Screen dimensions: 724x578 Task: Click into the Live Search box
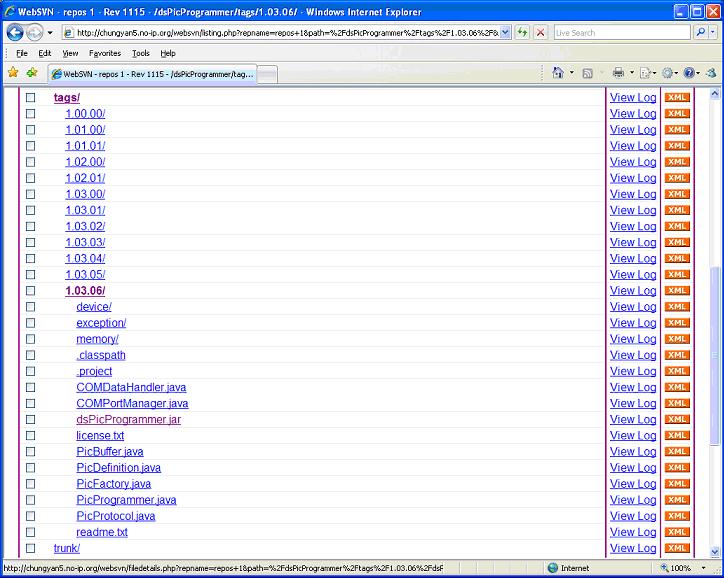pos(622,32)
